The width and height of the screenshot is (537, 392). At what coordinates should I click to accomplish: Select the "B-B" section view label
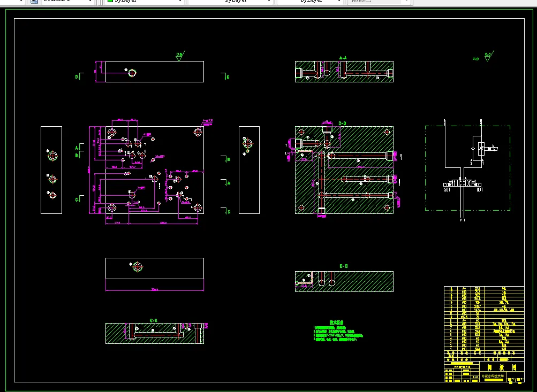coord(344,266)
